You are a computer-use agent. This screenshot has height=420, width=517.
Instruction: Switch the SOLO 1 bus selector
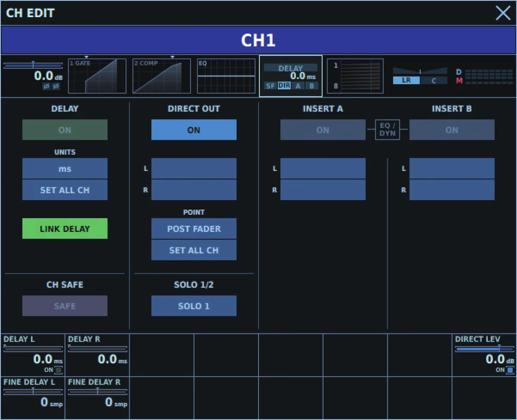[x=194, y=306]
